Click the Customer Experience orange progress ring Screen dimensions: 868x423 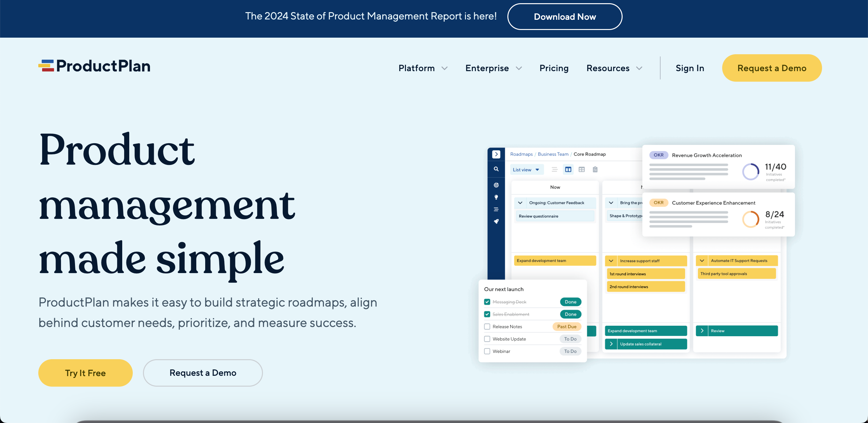coord(750,219)
